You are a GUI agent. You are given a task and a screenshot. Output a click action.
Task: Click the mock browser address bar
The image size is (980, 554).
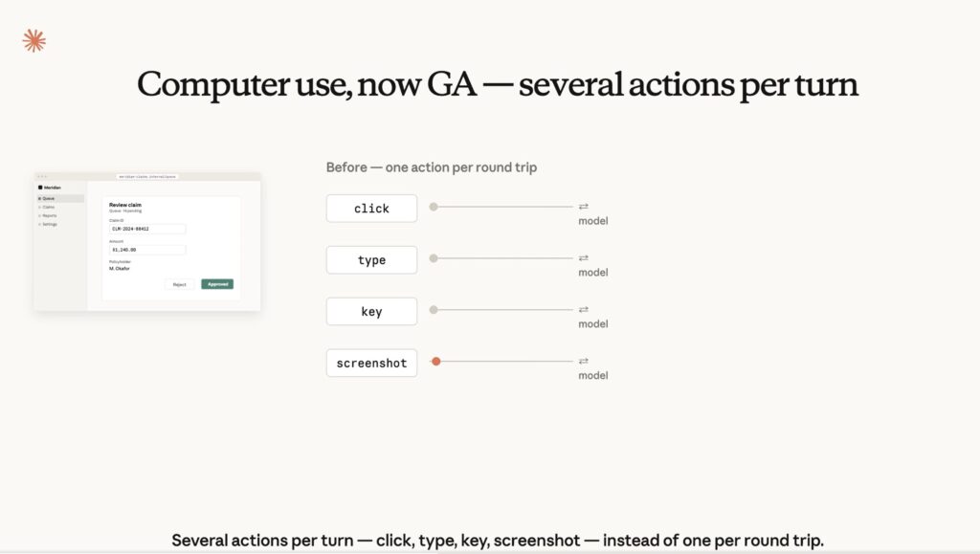click(x=147, y=177)
